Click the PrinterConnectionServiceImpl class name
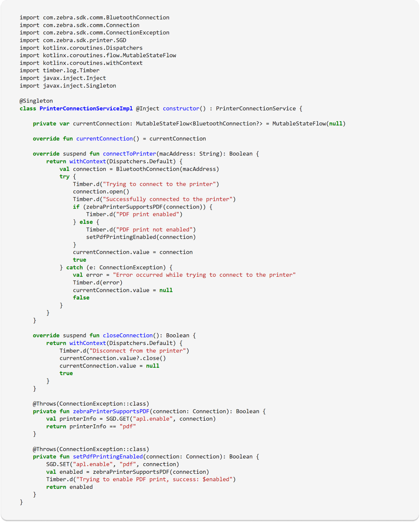420x522 pixels. pos(86,108)
